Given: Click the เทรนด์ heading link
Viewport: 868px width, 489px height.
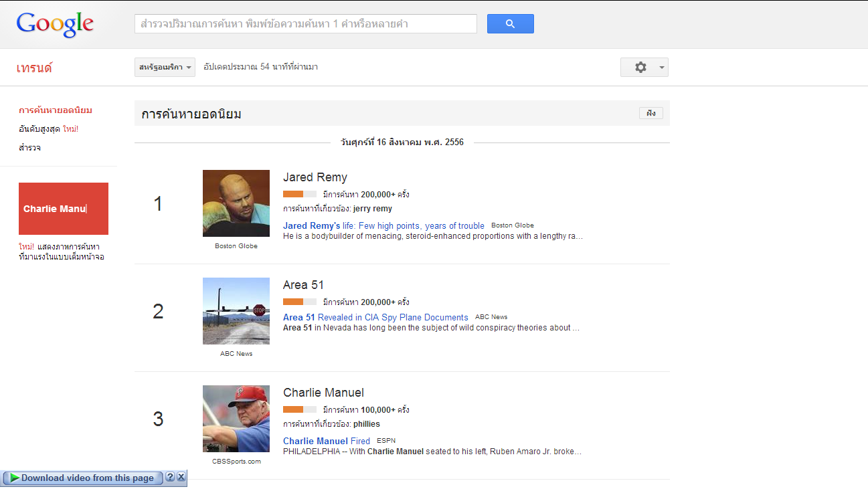Looking at the screenshot, I should coord(34,68).
